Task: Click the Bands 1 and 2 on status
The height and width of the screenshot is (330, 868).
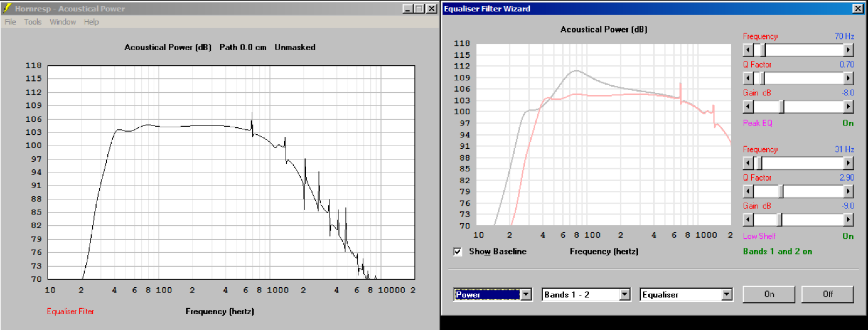Action: 778,252
